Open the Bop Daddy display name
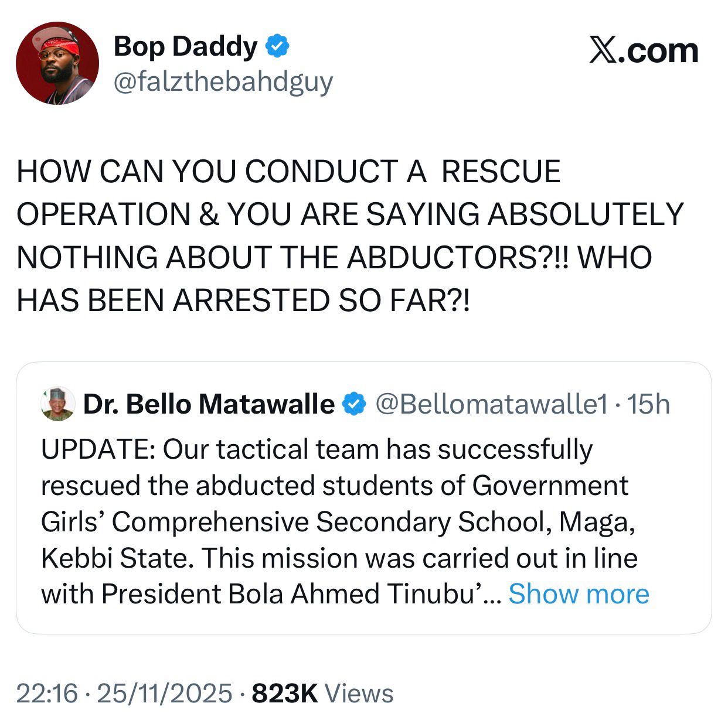The width and height of the screenshot is (728, 727). (x=185, y=46)
